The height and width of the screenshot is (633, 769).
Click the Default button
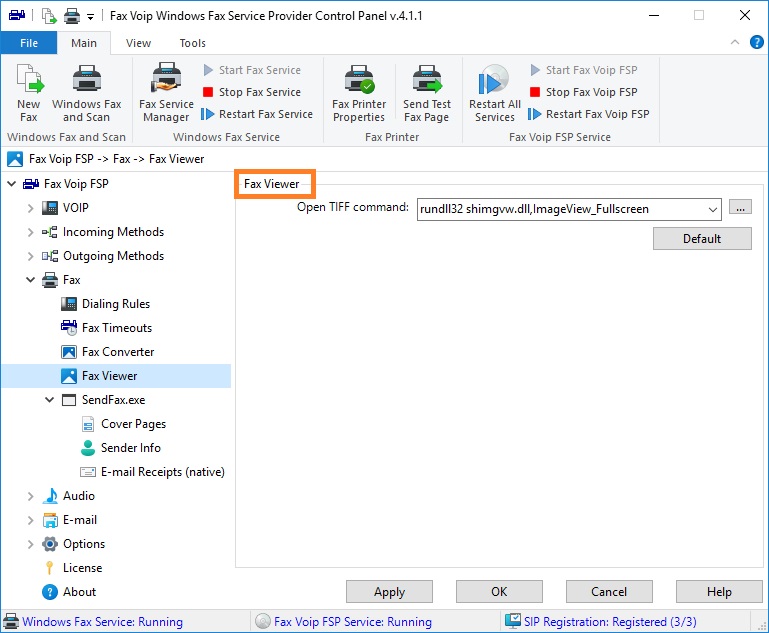[x=702, y=239]
